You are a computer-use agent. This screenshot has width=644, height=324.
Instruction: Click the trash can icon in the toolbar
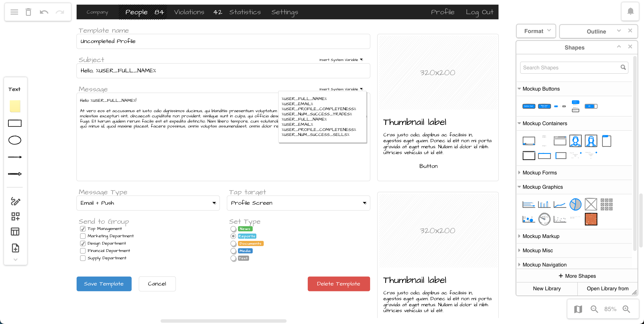point(28,12)
